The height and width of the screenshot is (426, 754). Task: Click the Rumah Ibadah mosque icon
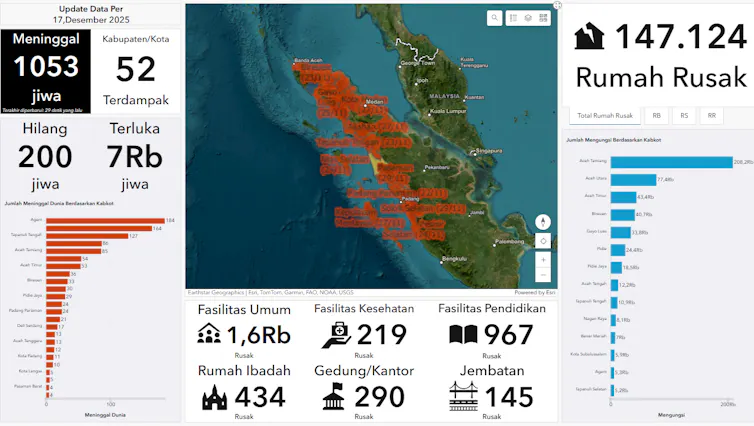pos(214,397)
